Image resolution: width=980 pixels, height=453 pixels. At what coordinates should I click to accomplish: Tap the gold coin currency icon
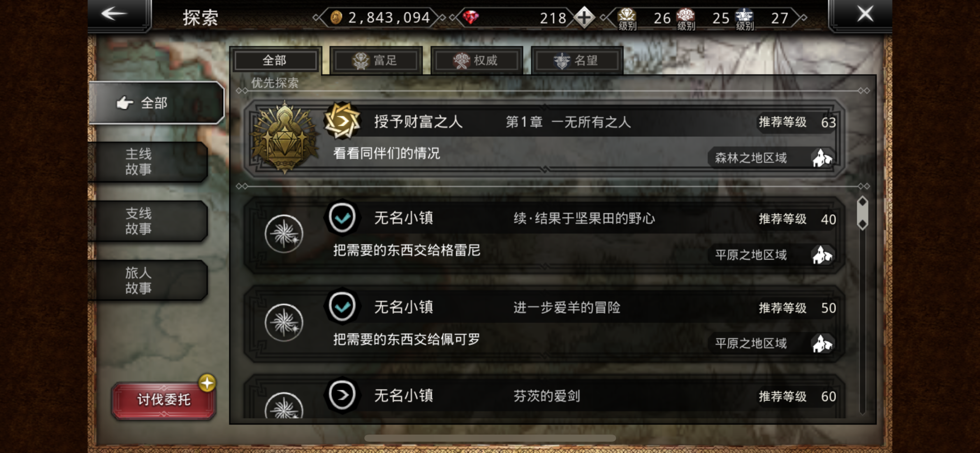(x=336, y=18)
